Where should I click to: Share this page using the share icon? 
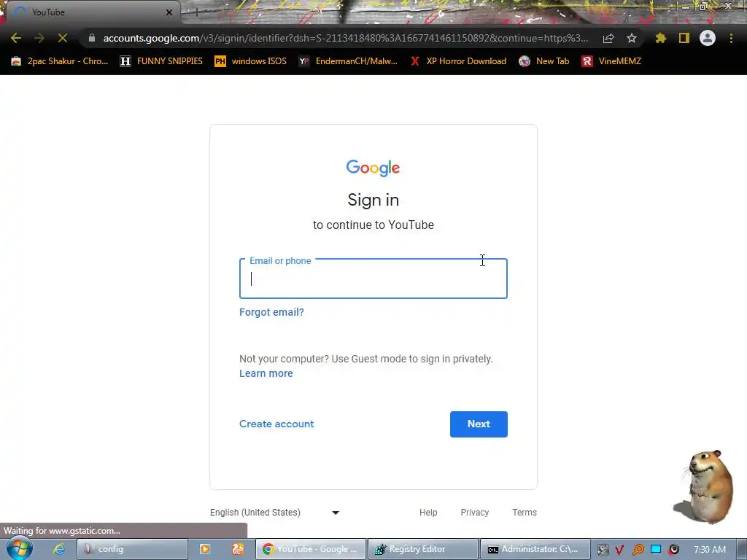coord(608,38)
